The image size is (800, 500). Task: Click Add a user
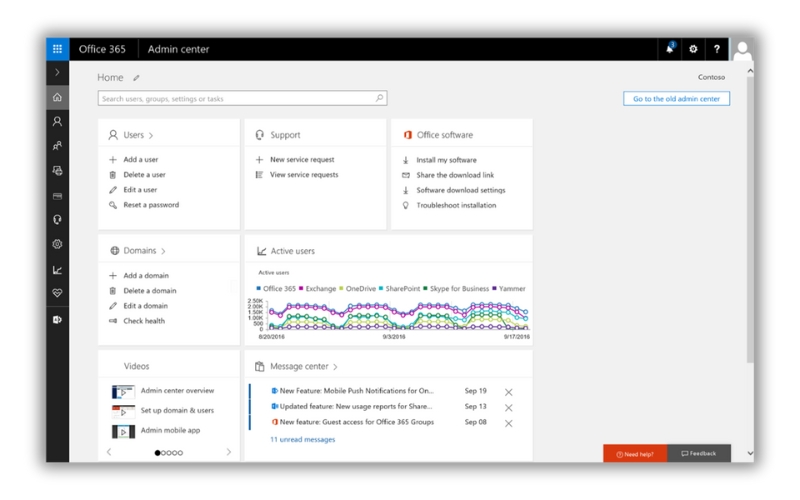point(140,160)
